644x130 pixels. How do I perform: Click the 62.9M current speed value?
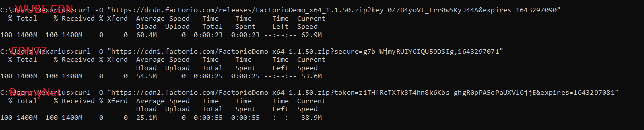coord(311,35)
